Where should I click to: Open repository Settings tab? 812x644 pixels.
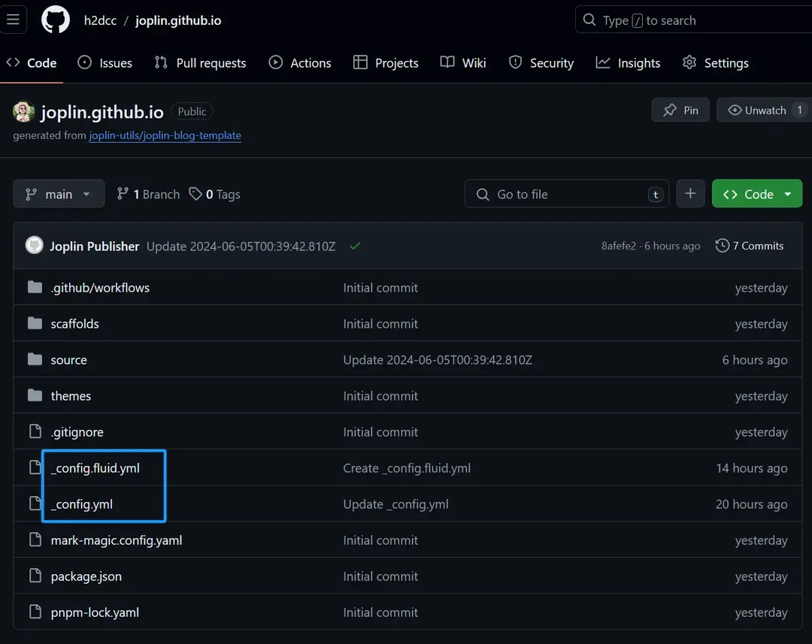tap(715, 63)
